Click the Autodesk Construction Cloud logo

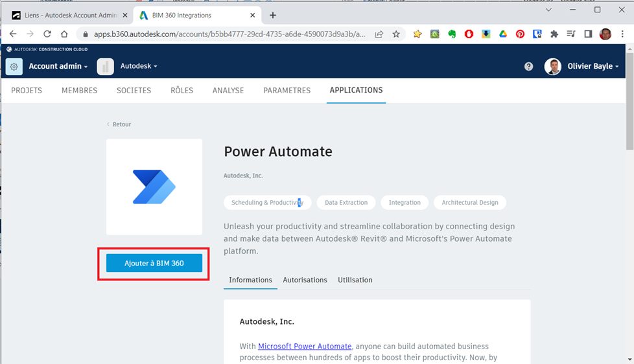[x=47, y=49]
